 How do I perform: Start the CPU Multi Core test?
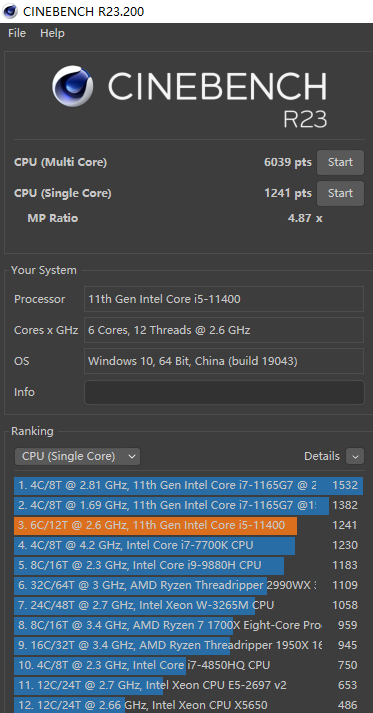340,162
